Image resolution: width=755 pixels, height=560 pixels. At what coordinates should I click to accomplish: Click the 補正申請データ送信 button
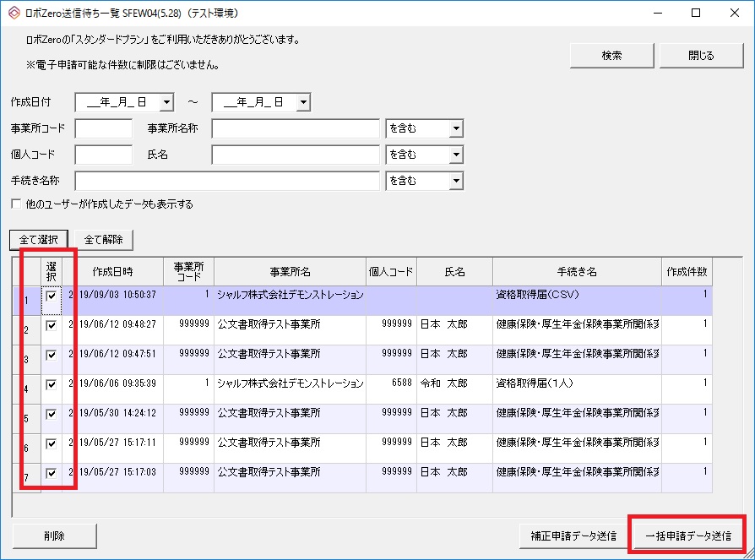pyautogui.click(x=573, y=536)
